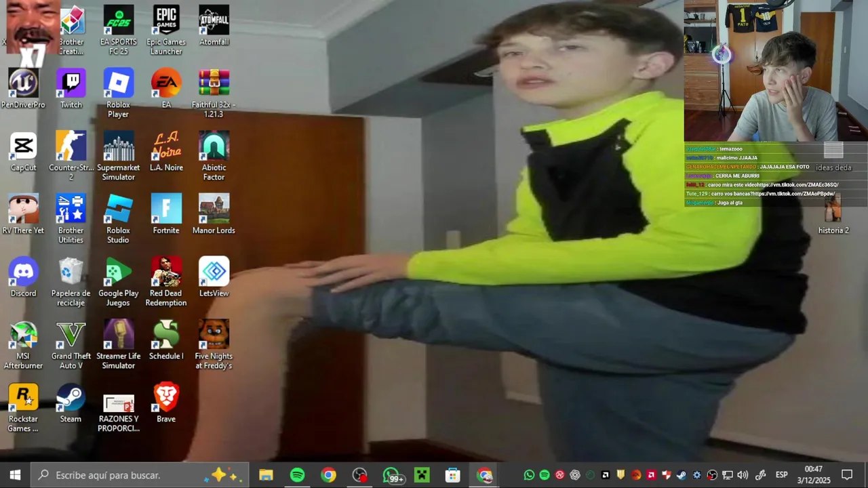Open File Explorer from the taskbar
Image resolution: width=868 pixels, height=488 pixels.
pos(266,475)
